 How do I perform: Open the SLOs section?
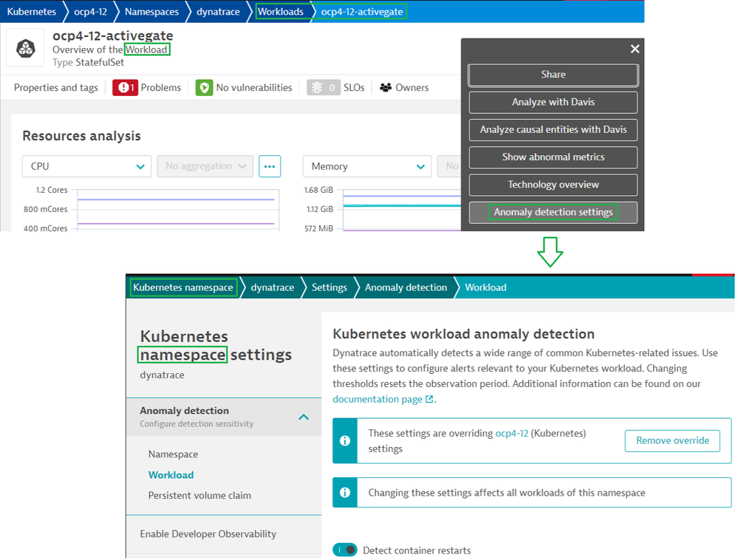pos(354,87)
